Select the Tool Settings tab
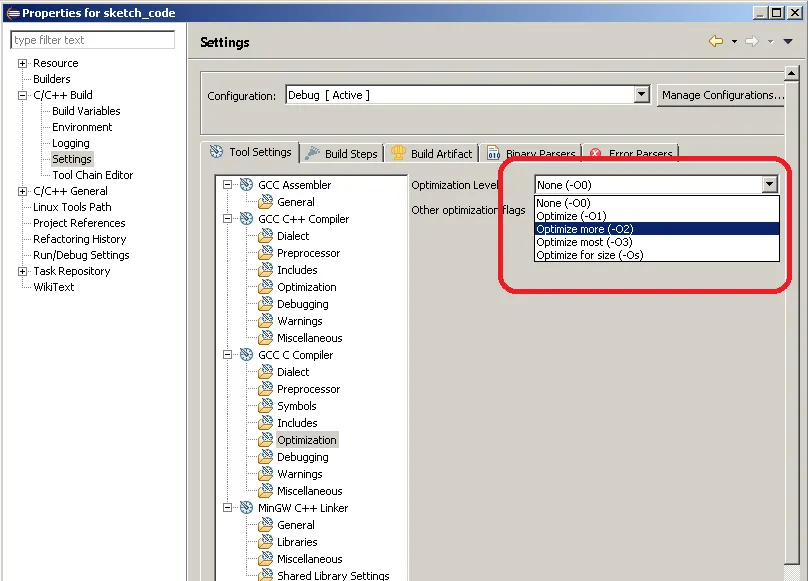Viewport: 808px width, 581px height. (250, 152)
